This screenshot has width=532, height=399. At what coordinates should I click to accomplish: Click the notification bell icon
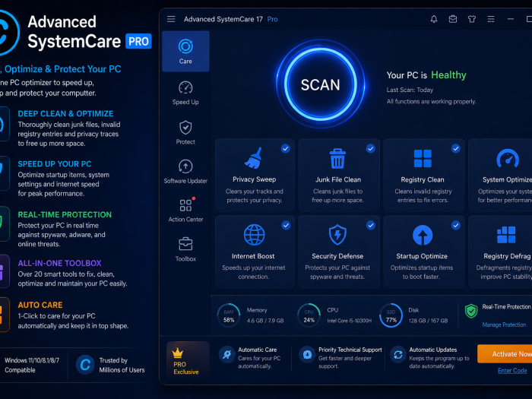click(434, 19)
